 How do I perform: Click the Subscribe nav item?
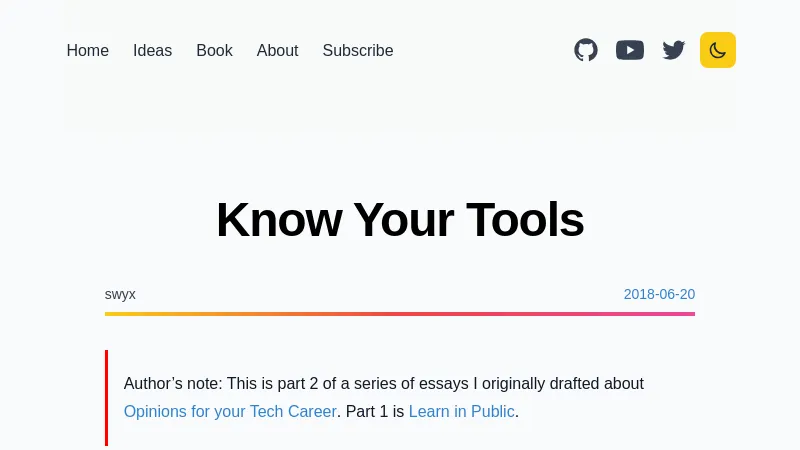pos(358,51)
